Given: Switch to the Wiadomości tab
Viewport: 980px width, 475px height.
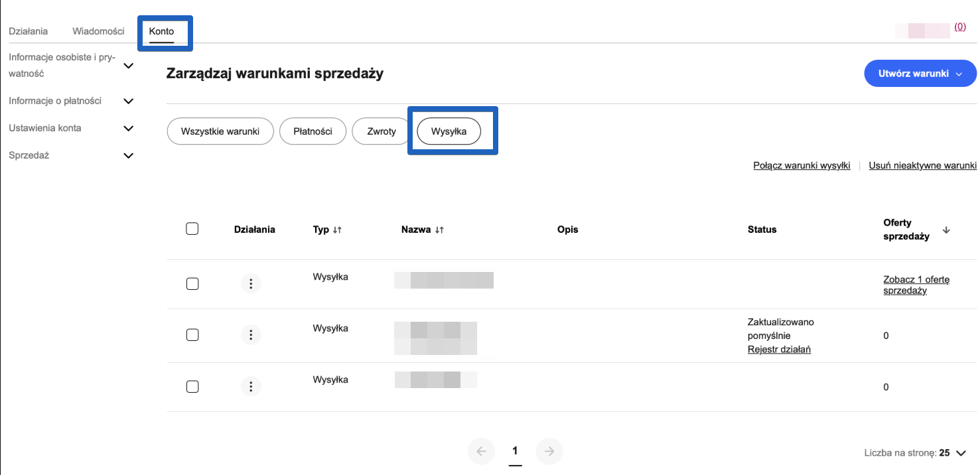Looking at the screenshot, I should click(x=98, y=31).
